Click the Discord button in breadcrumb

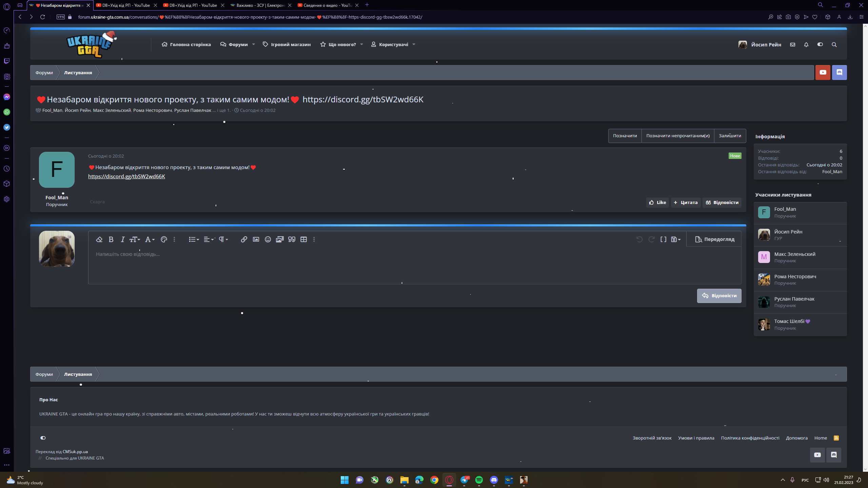click(839, 72)
